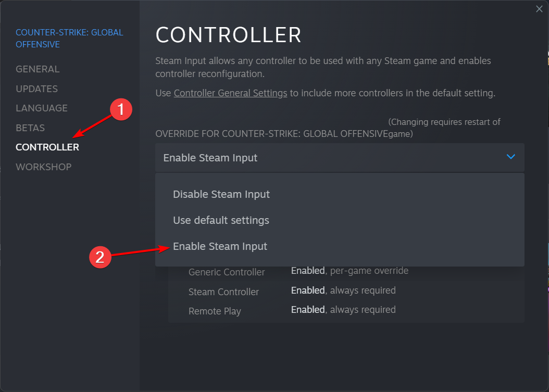Viewport: 549px width, 392px height.
Task: Click the Steam Controller row
Action: click(346, 291)
